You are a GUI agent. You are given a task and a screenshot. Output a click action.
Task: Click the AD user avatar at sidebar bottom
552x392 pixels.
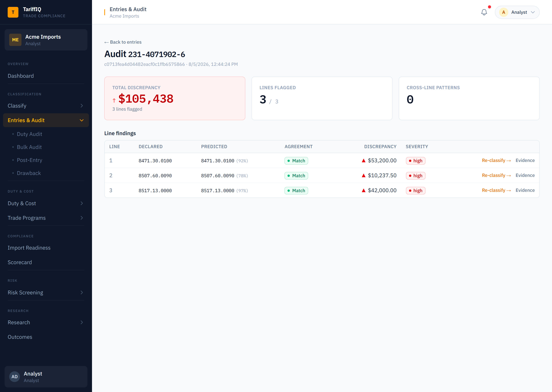[15, 376]
